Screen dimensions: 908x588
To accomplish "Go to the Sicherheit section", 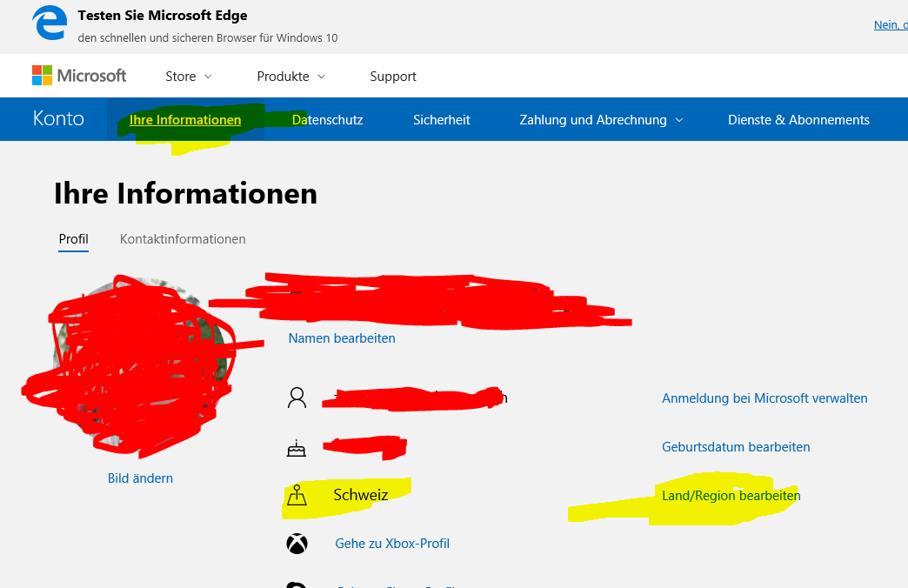I will coord(441,120).
